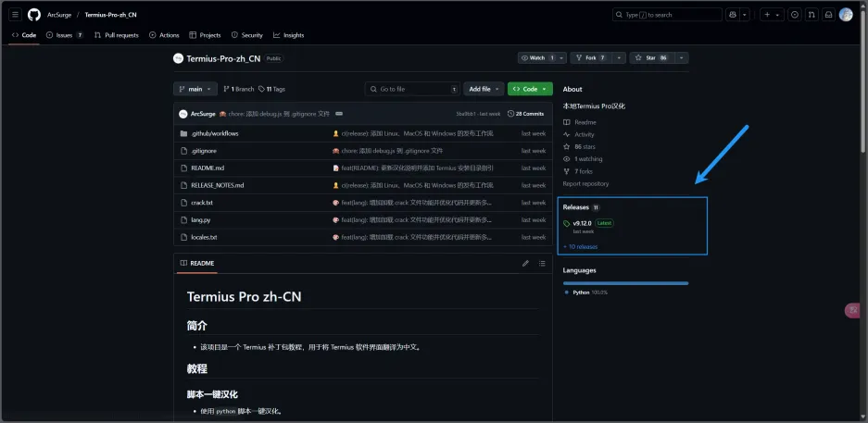Click Report repository link
868x423 pixels.
pos(585,183)
